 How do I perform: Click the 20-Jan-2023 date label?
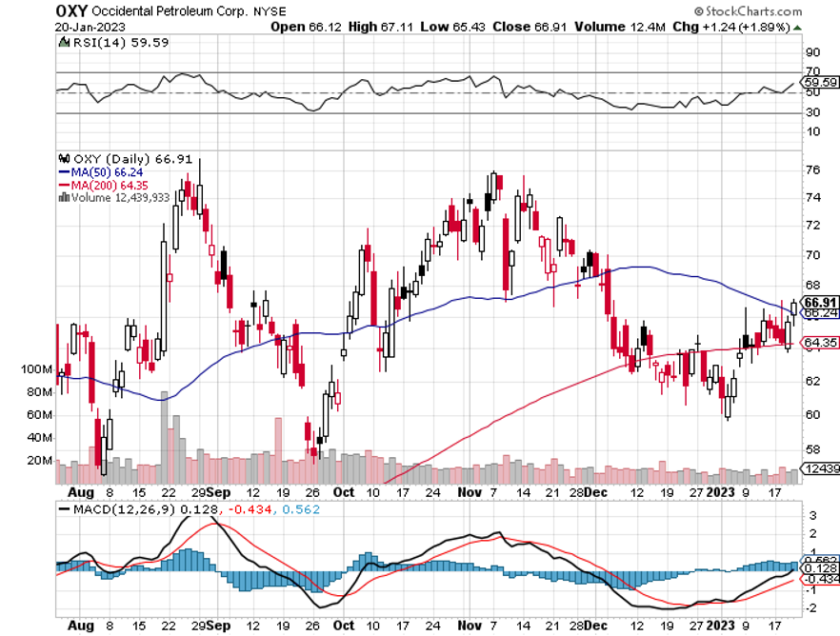(x=90, y=27)
